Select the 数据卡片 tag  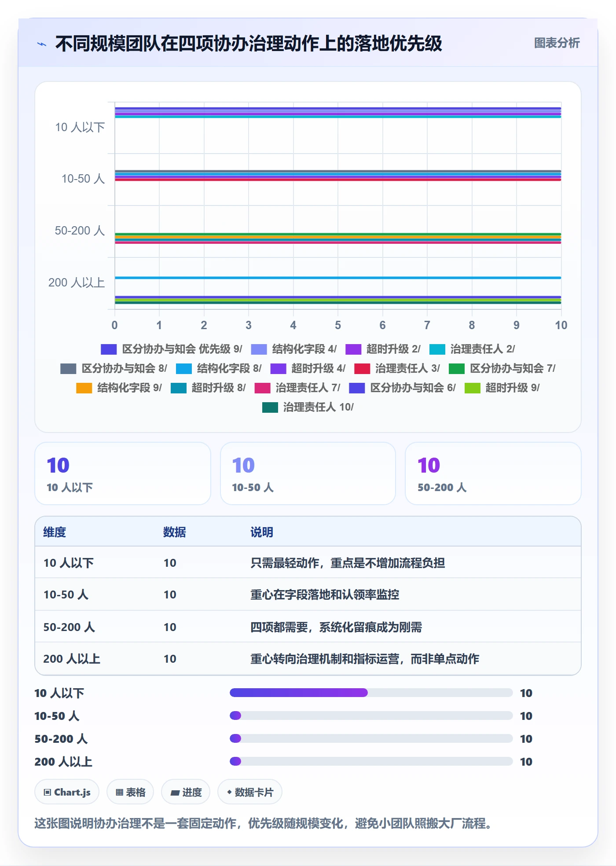(x=250, y=792)
